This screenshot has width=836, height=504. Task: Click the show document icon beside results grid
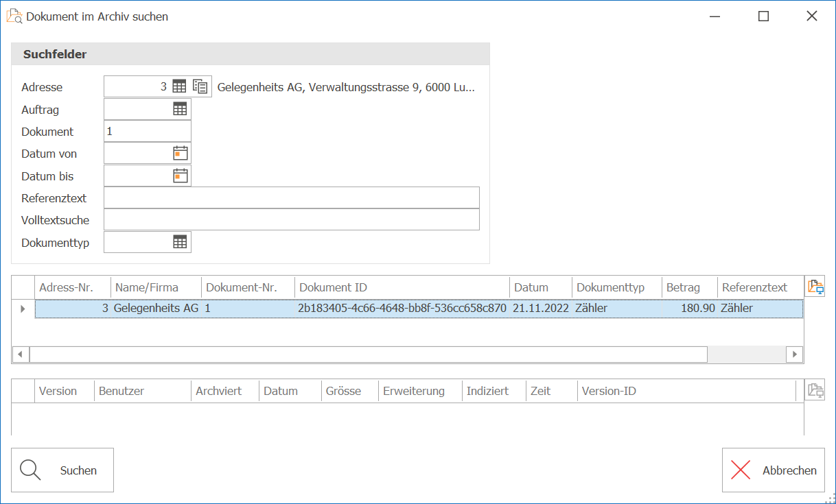tap(815, 287)
